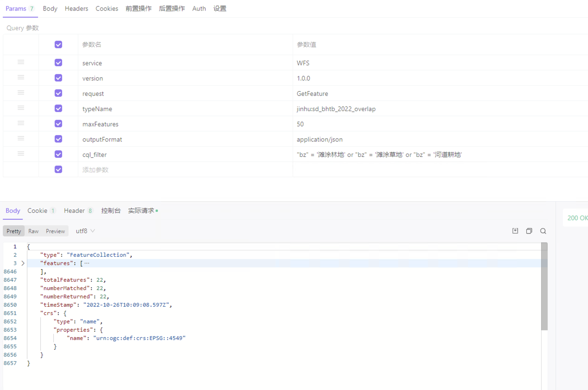This screenshot has height=390, width=588.
Task: Click the download response icon
Action: tap(515, 230)
